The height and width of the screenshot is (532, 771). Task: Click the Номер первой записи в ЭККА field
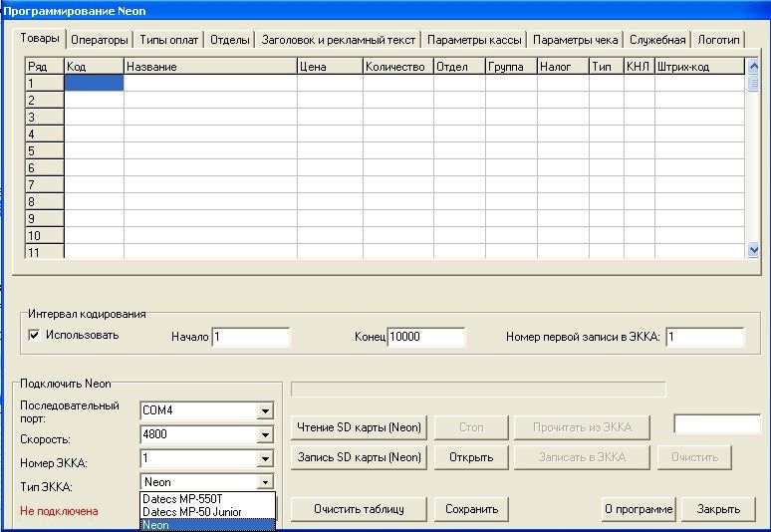click(704, 337)
